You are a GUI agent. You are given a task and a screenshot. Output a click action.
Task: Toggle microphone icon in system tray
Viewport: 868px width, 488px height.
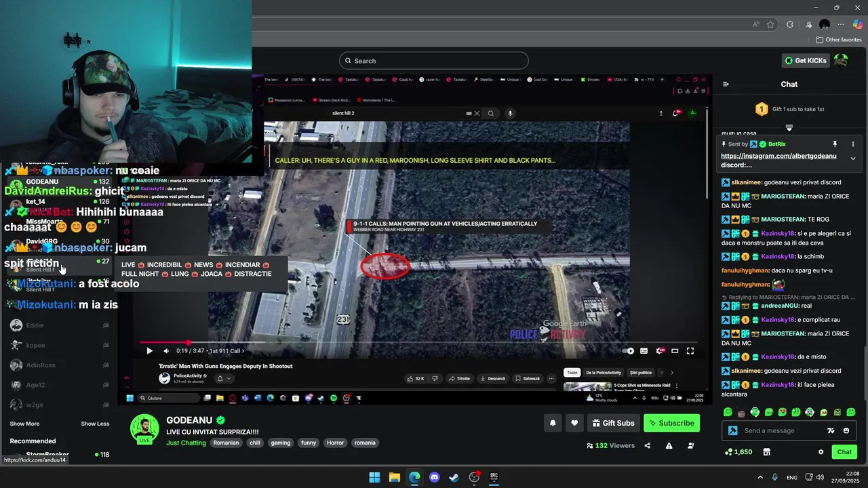point(774,477)
